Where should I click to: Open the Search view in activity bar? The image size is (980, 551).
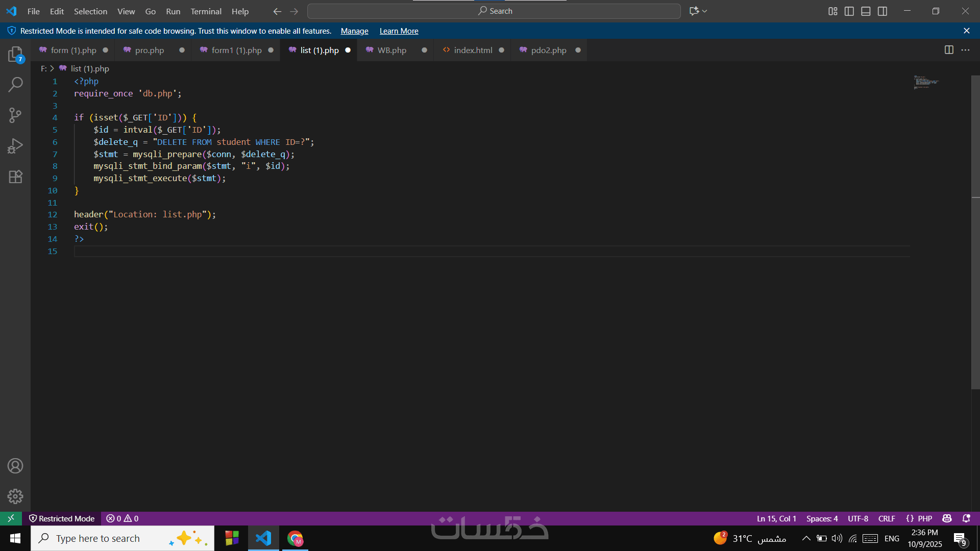point(15,85)
